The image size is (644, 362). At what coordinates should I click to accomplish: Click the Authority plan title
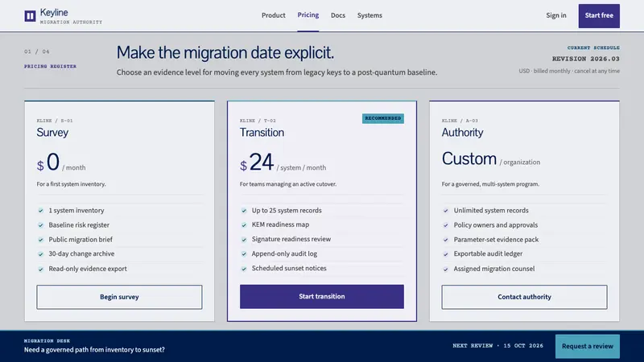pyautogui.click(x=462, y=132)
